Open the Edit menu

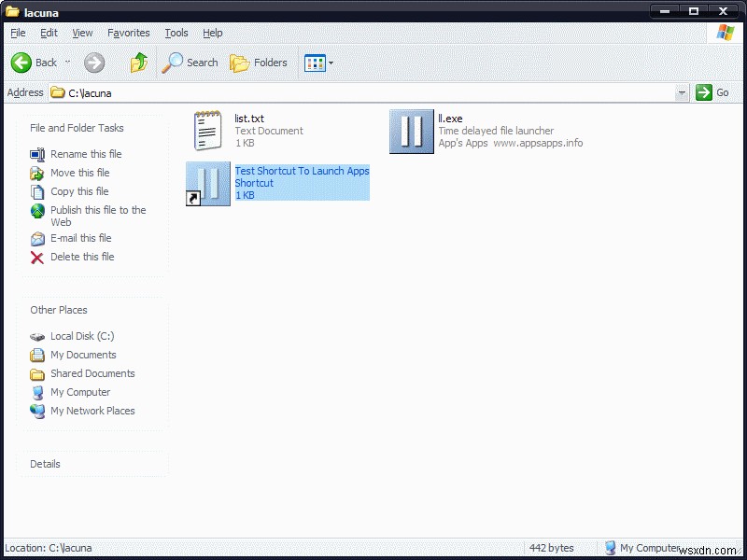(x=49, y=33)
